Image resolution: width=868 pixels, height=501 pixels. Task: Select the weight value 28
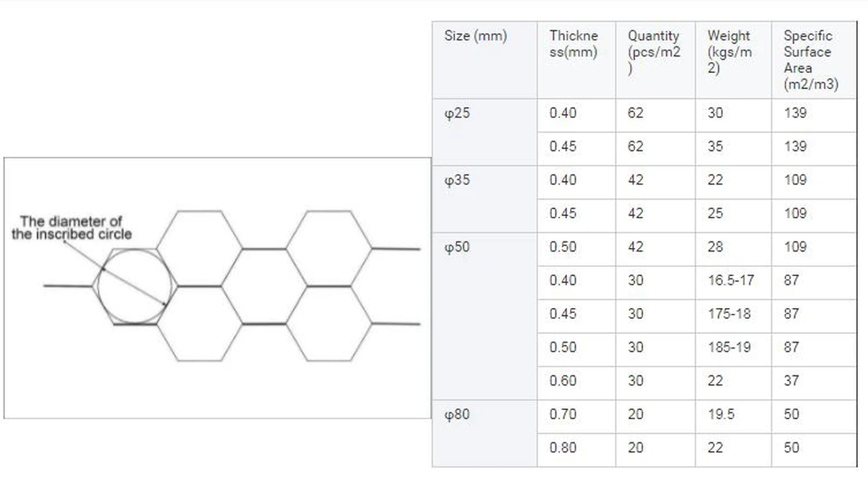pyautogui.click(x=715, y=247)
